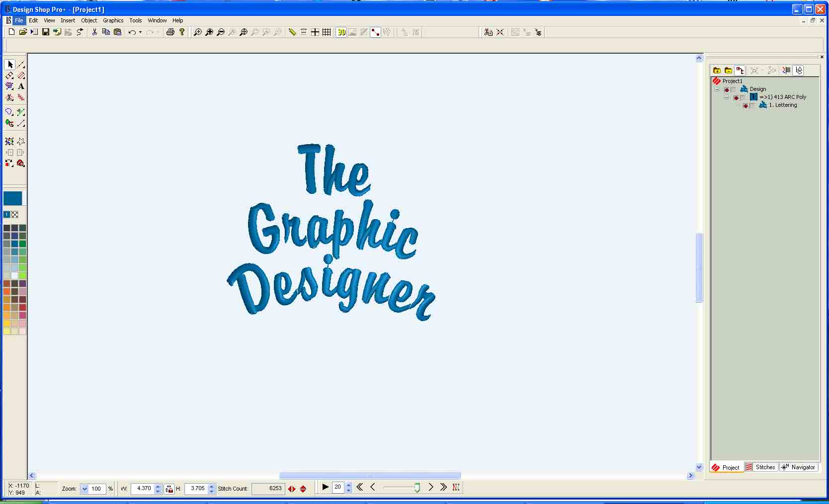The width and height of the screenshot is (829, 504).
Task: Toggle visibility of the Lettering element
Action: click(745, 105)
